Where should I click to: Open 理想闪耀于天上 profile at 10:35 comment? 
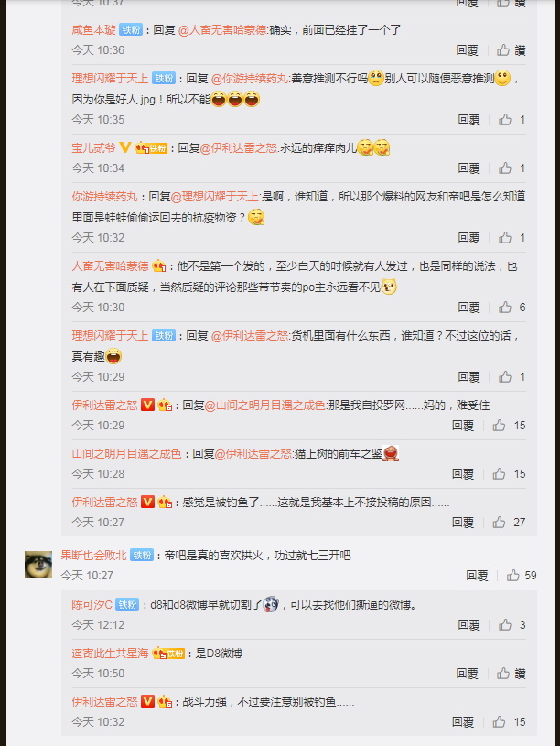coord(110,78)
